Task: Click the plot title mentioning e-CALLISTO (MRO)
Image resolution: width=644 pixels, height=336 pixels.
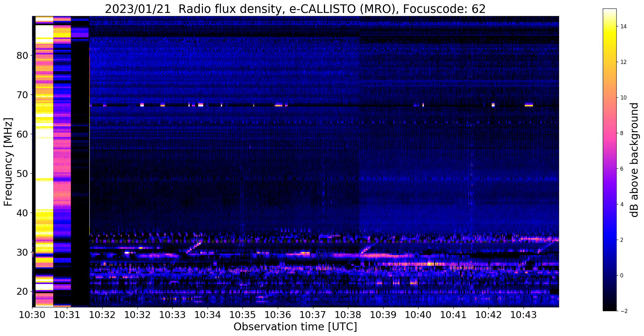Action: (x=295, y=9)
